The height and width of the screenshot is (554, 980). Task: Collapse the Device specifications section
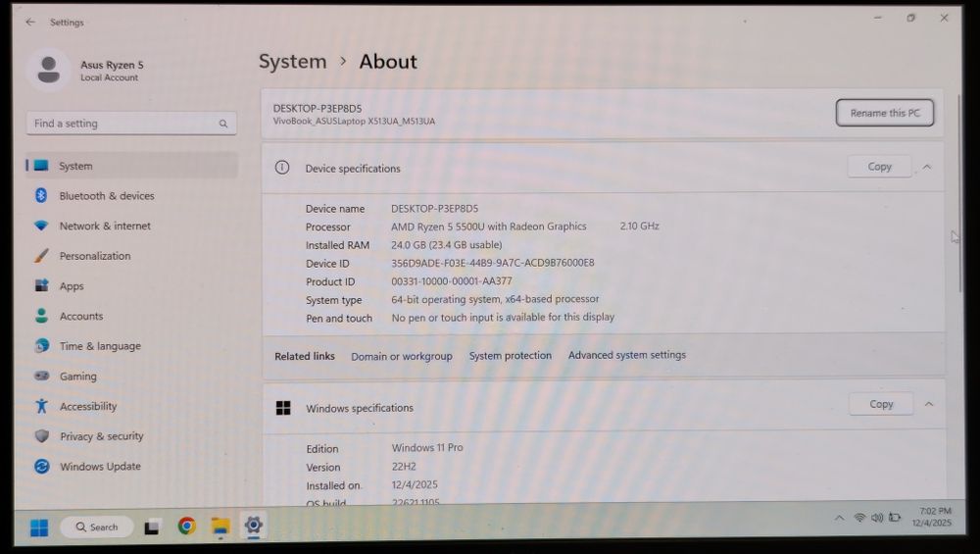click(x=927, y=167)
